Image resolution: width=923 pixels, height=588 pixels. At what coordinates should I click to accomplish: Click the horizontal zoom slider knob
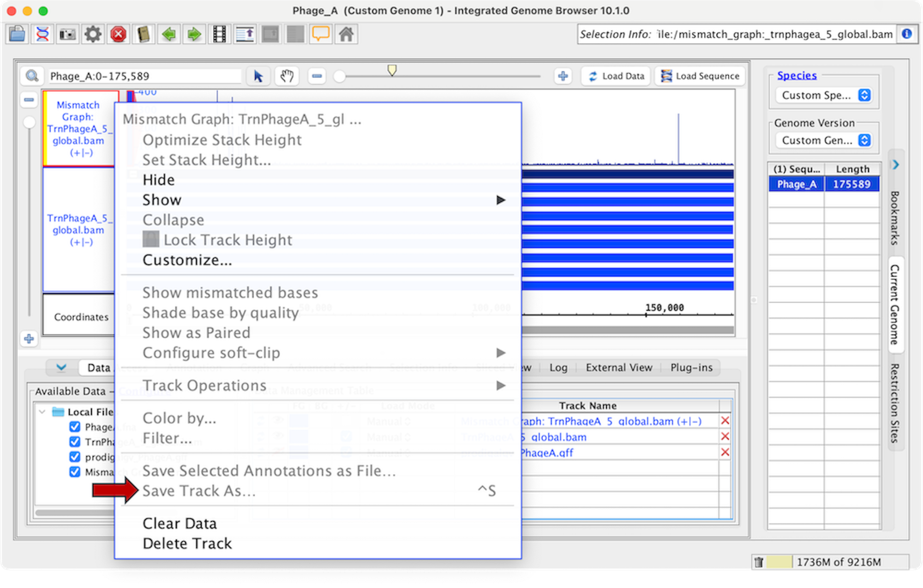point(339,76)
